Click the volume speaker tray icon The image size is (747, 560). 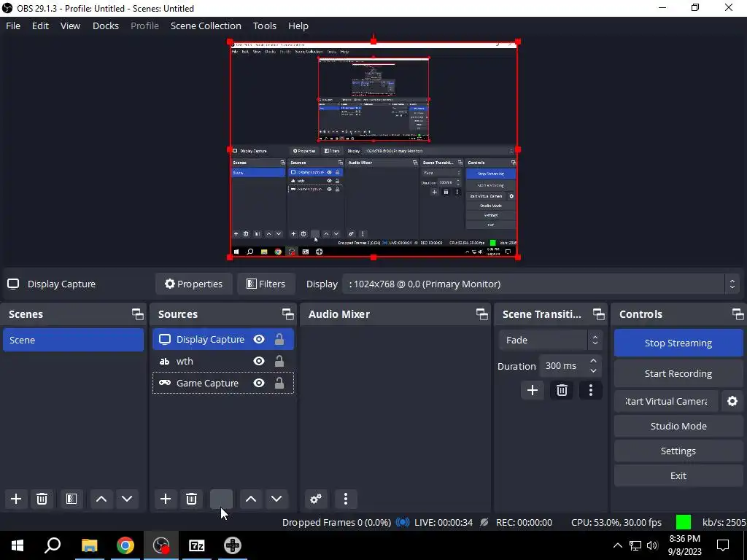point(652,545)
